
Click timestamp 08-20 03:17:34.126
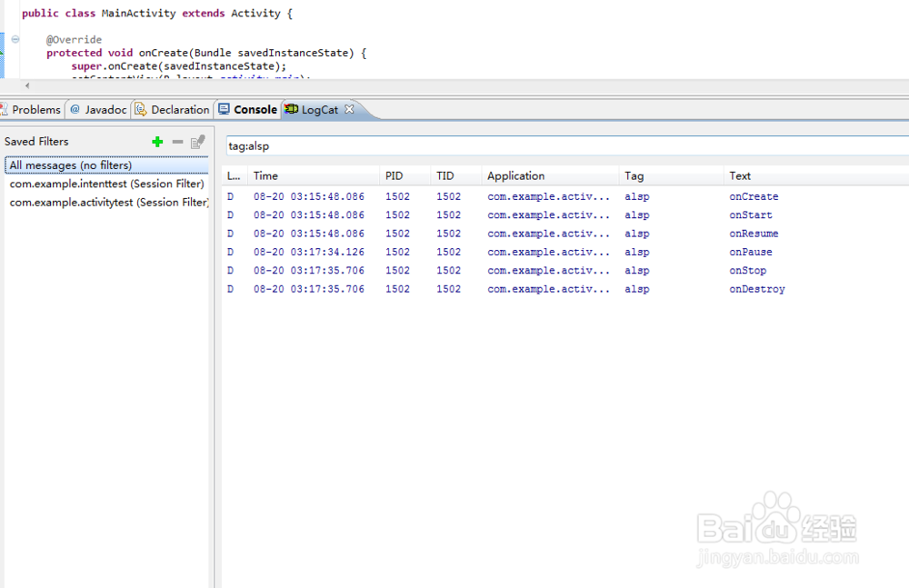(309, 253)
